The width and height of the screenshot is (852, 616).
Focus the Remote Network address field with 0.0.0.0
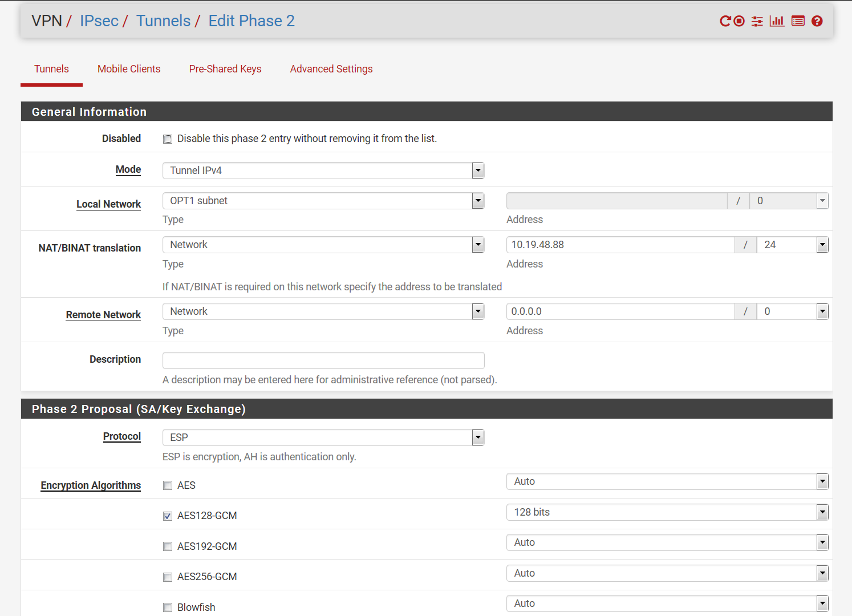620,311
